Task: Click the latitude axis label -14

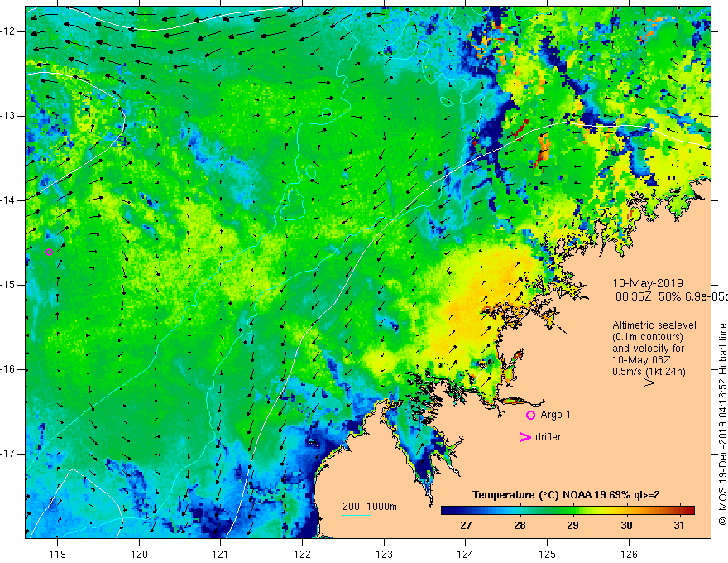Action: click(x=8, y=200)
